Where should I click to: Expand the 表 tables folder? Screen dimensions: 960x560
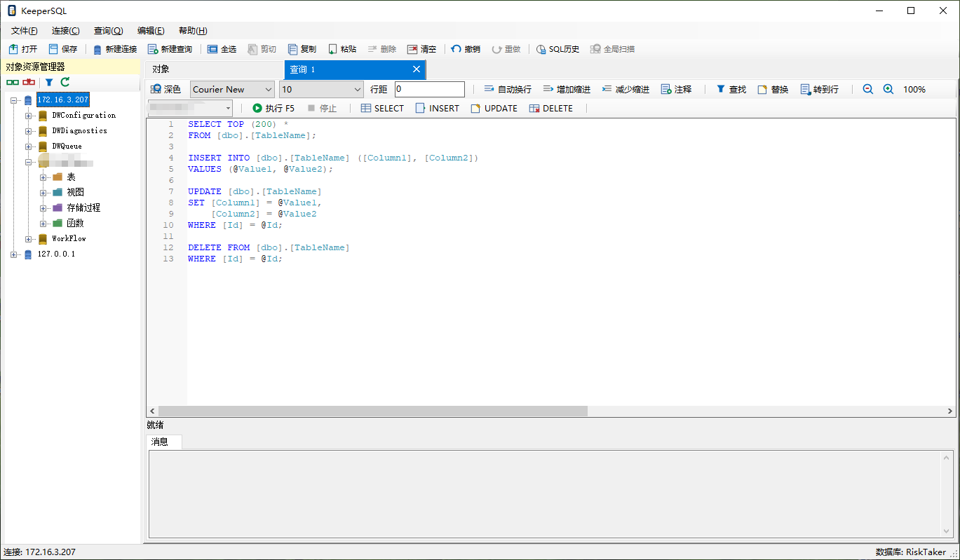pyautogui.click(x=43, y=177)
